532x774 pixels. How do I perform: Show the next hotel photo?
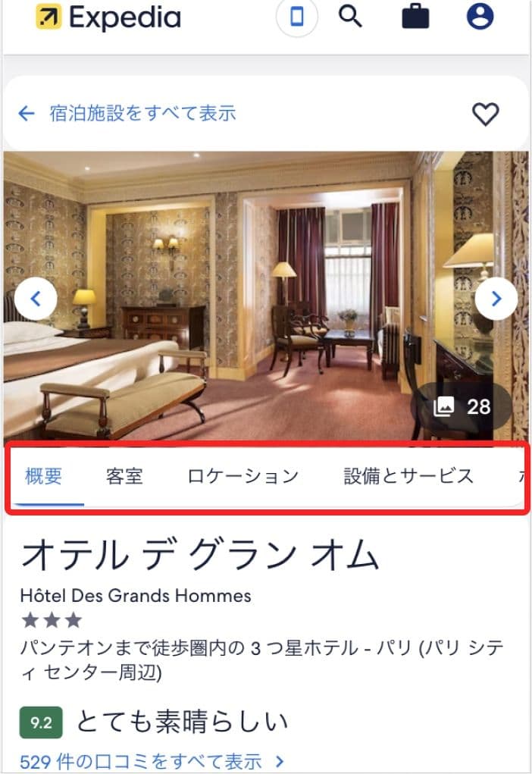(x=496, y=299)
